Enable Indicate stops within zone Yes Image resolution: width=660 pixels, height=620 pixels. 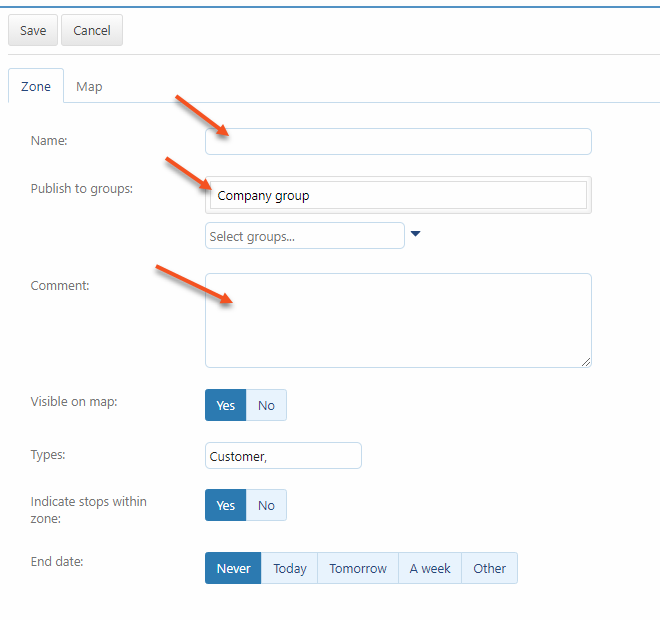(x=226, y=505)
